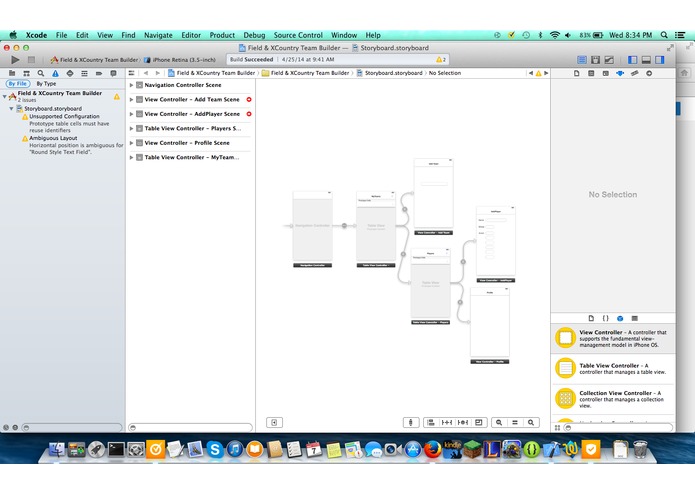Select the Table View Controller library item
The width and height of the screenshot is (695, 494).
(x=613, y=368)
